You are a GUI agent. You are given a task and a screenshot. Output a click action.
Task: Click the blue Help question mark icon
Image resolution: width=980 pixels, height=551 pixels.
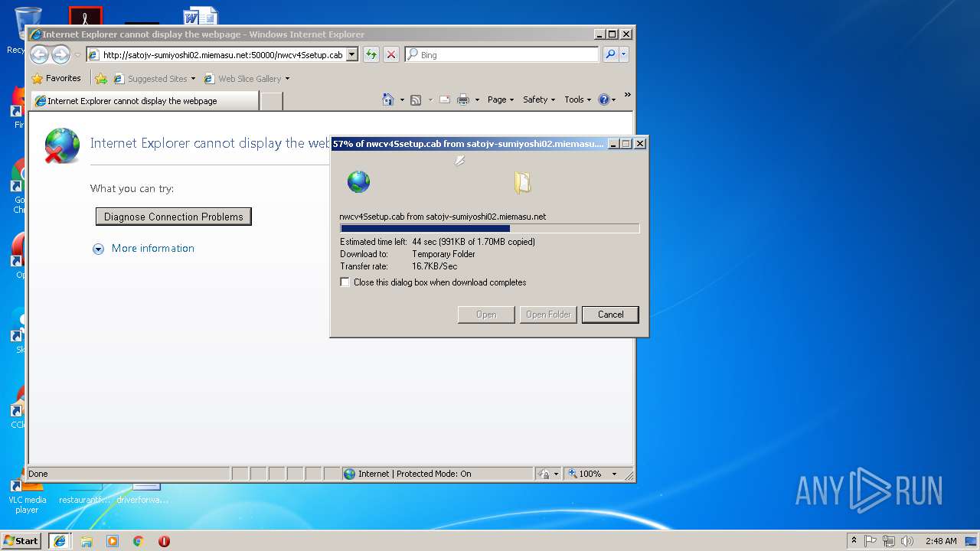[603, 99]
